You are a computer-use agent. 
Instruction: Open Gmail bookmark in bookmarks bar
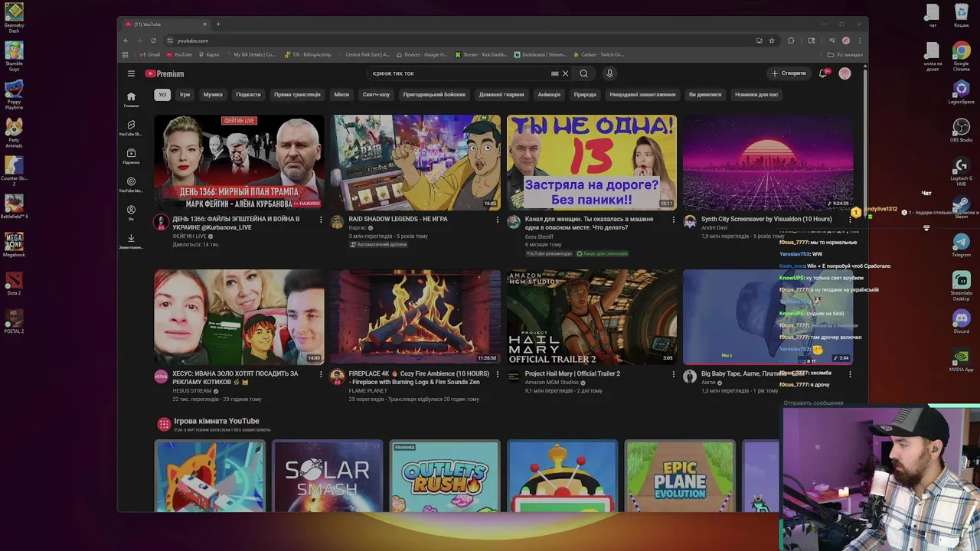[x=149, y=54]
